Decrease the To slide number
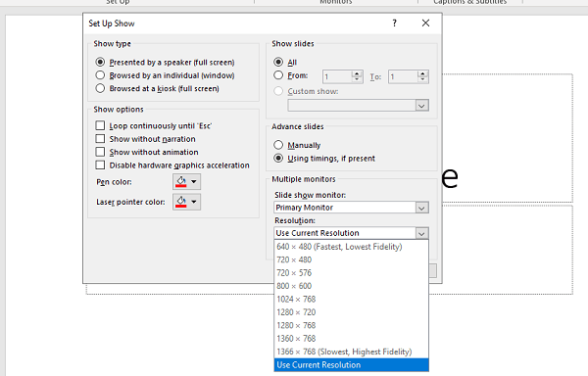This screenshot has height=376, width=588. [423, 79]
